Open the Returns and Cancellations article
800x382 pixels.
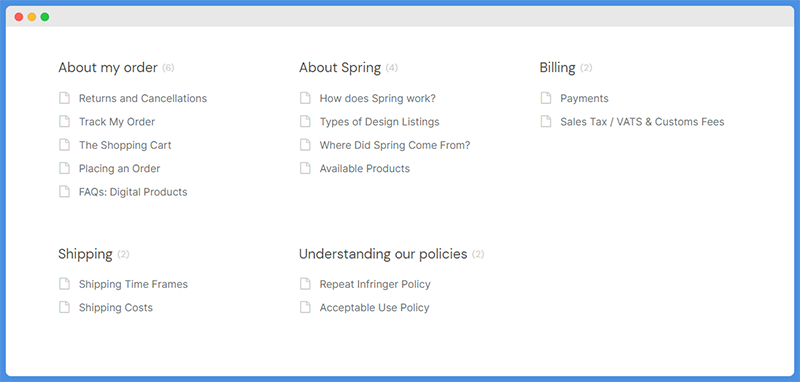click(143, 98)
